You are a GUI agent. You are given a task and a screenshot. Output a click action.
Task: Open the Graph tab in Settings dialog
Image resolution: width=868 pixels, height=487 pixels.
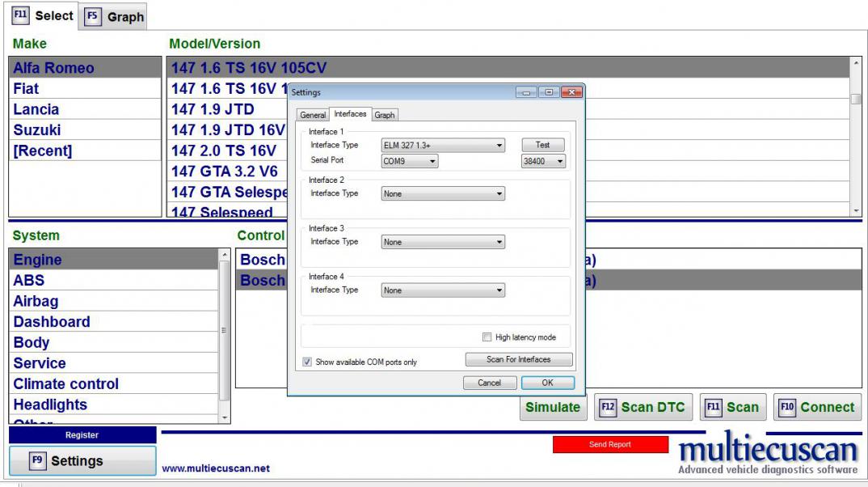(x=385, y=115)
